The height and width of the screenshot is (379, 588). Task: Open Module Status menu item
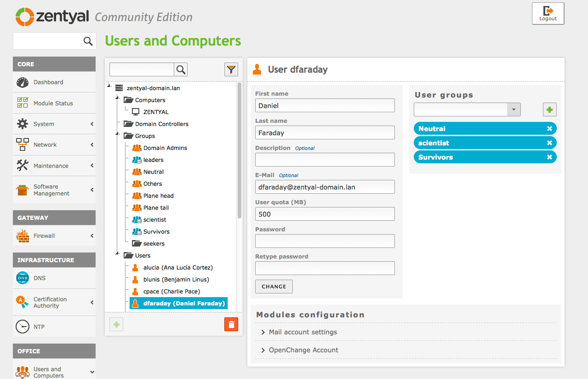(x=54, y=103)
